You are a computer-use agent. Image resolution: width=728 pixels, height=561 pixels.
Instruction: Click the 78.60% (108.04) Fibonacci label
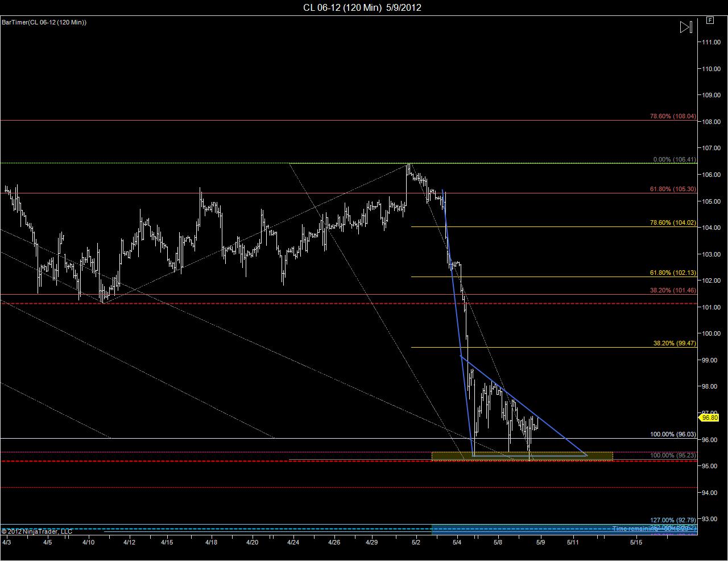(673, 116)
